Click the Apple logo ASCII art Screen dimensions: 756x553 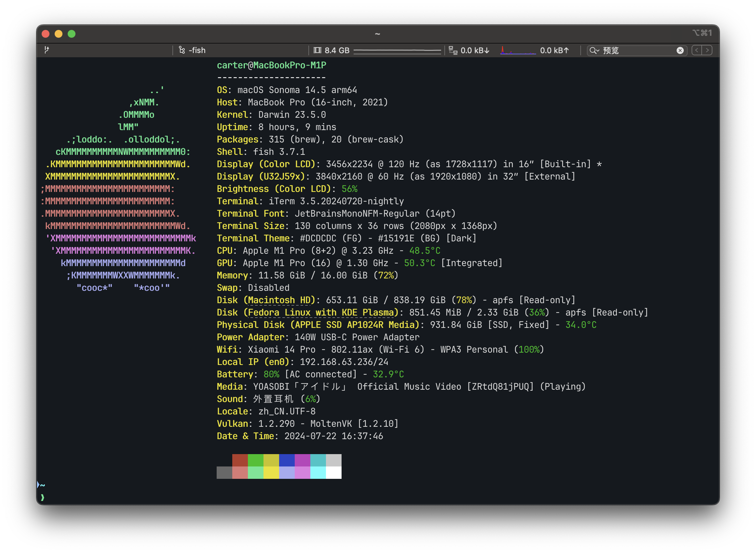pos(118,189)
